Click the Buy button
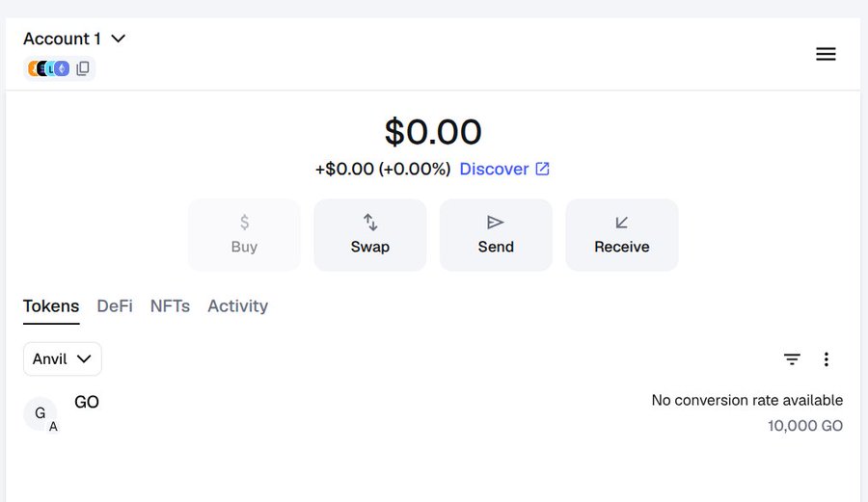Screen dimensions: 868x502 tap(244, 235)
